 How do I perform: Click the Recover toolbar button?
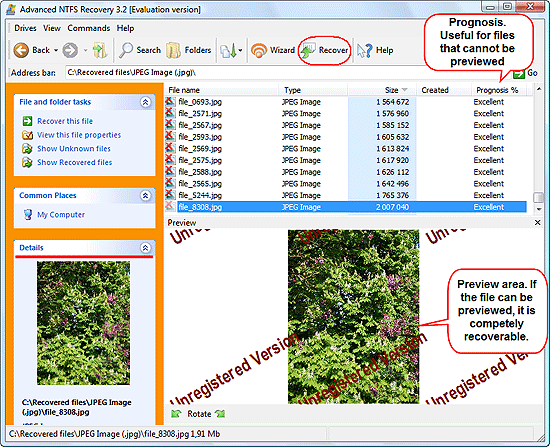coord(325,50)
